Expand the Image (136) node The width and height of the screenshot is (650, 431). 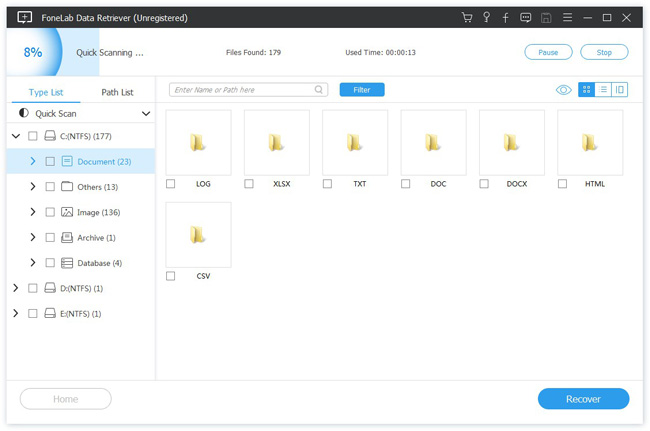(33, 212)
